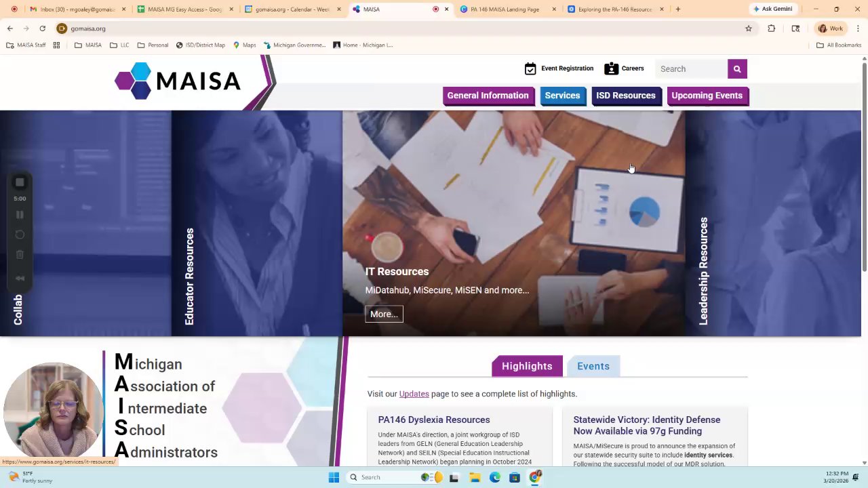Screen dimensions: 868x488
Task: Switch to Exploring the PA-146 Resource tab
Action: tap(616, 9)
